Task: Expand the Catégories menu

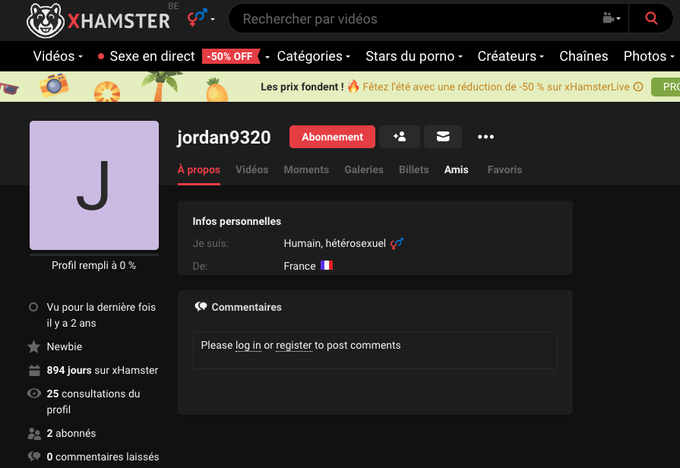Action: pyautogui.click(x=314, y=56)
